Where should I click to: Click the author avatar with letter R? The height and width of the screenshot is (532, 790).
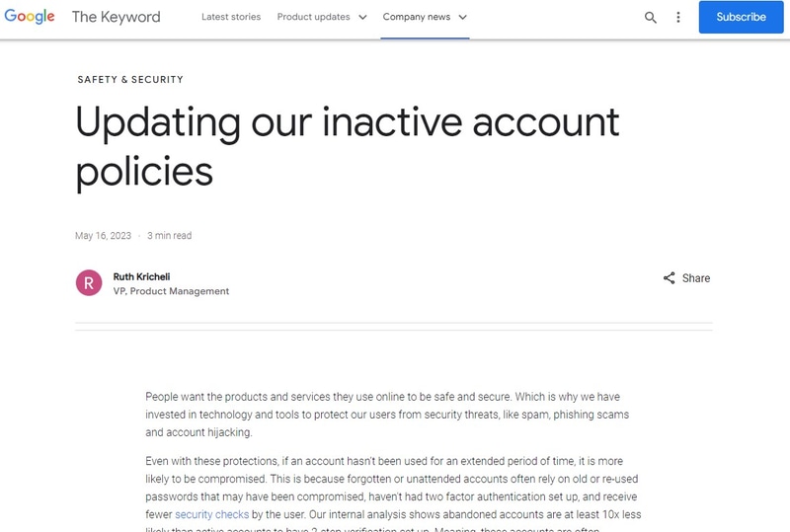coord(89,283)
